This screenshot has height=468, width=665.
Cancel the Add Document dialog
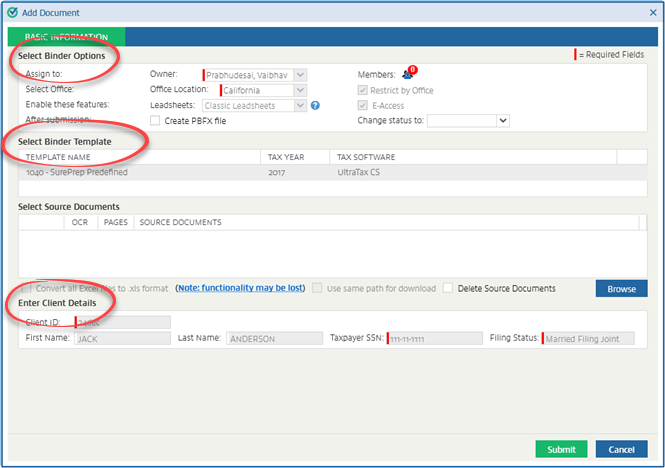click(x=621, y=449)
